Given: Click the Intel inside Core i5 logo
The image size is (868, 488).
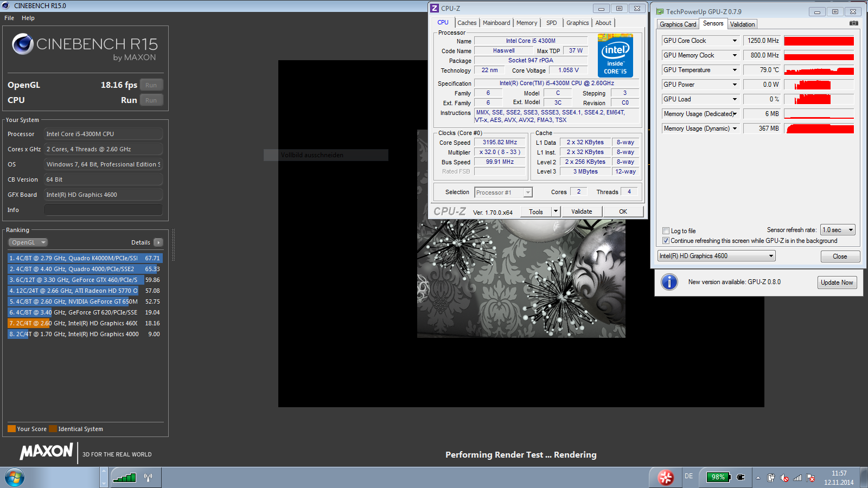Looking at the screenshot, I should pos(615,55).
